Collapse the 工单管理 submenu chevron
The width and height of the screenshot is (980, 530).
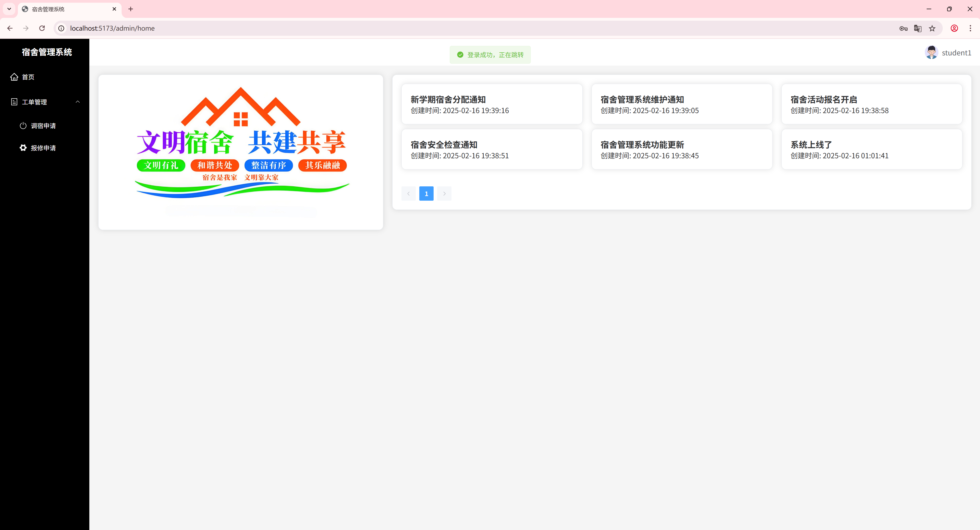[78, 102]
